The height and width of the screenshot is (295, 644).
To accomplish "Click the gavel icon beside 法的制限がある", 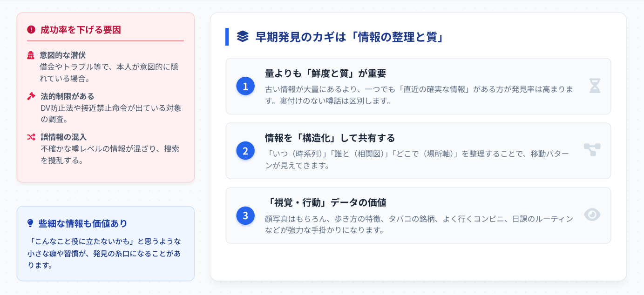I will point(31,96).
